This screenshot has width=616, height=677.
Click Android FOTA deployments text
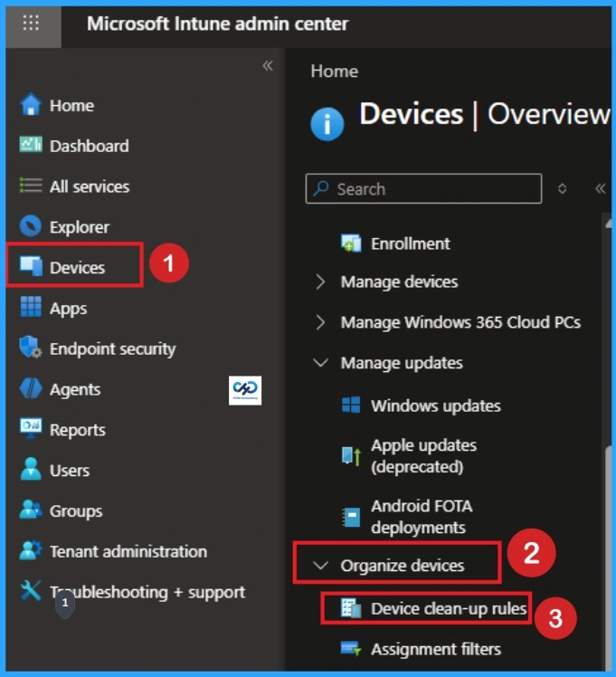click(x=422, y=517)
